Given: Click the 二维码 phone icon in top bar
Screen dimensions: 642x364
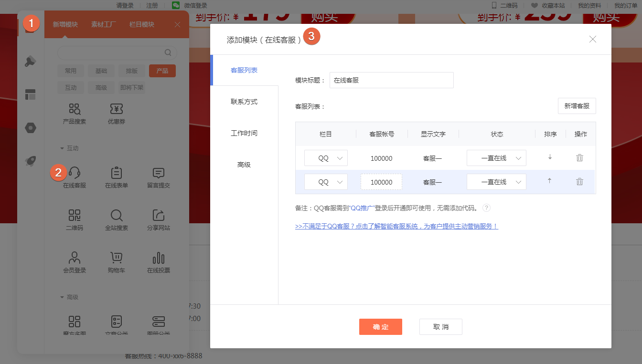Looking at the screenshot, I should tap(494, 5).
